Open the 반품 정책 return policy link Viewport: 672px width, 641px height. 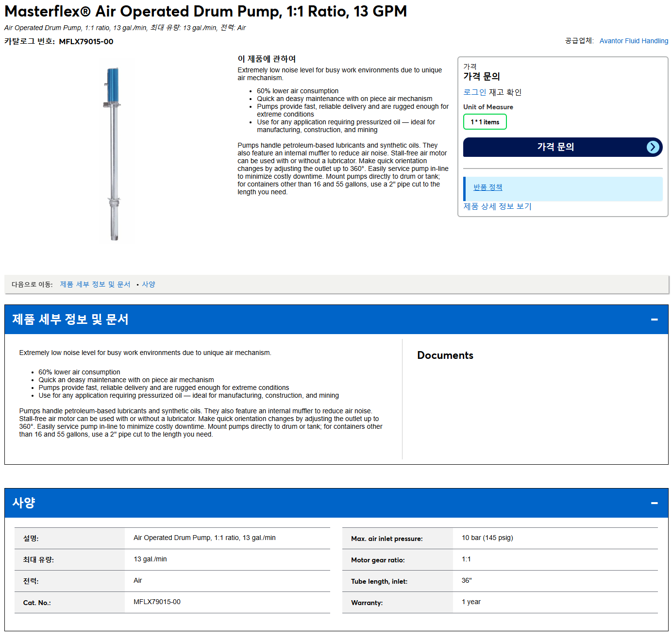(487, 187)
